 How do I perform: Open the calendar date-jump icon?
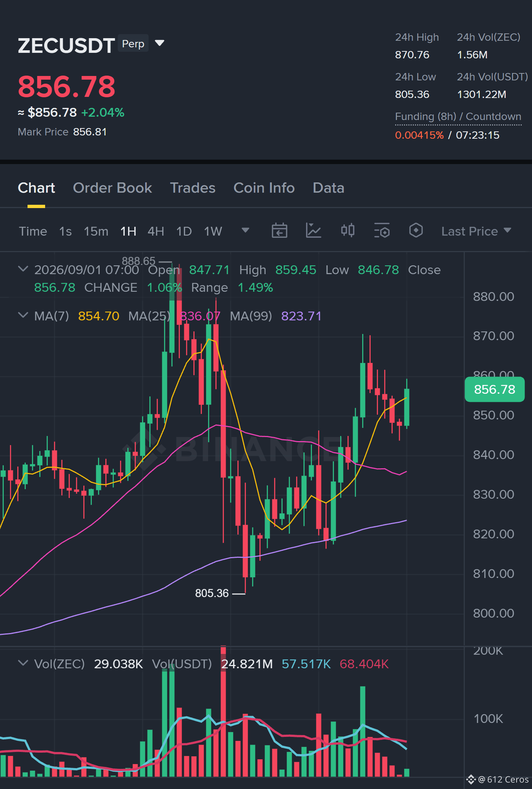[279, 231]
